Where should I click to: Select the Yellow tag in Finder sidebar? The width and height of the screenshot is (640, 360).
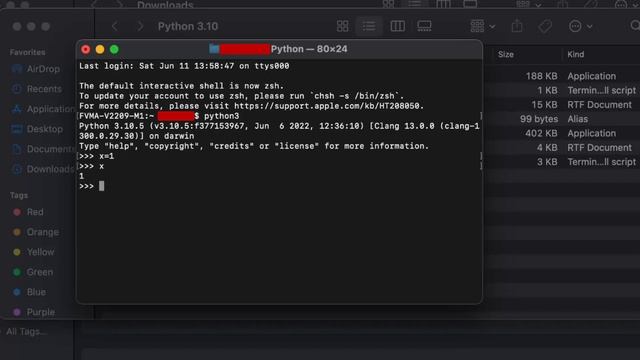coord(33,252)
